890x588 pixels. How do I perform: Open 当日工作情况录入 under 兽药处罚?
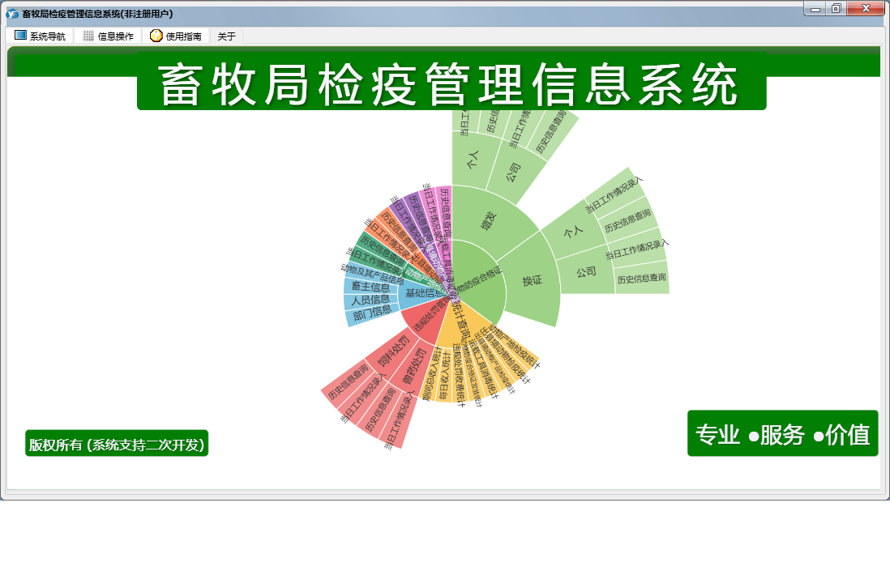pyautogui.click(x=400, y=420)
